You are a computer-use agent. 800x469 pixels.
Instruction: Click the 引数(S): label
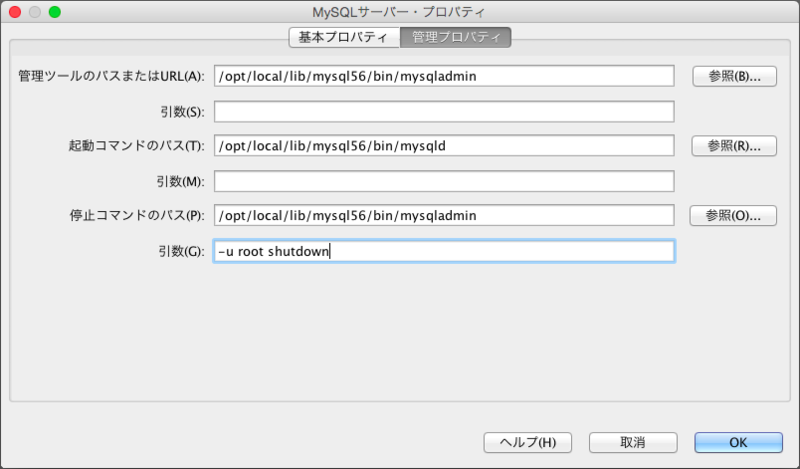coord(182,112)
